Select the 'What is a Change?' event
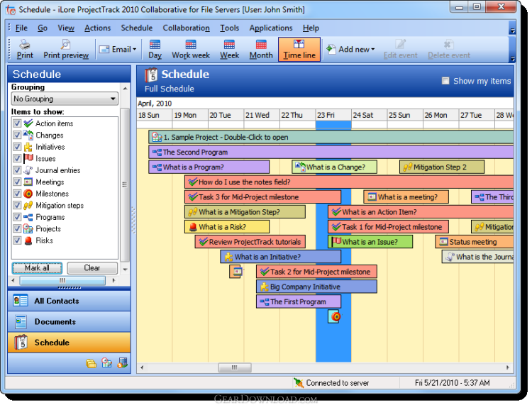The height and width of the screenshot is (405, 532). click(334, 167)
